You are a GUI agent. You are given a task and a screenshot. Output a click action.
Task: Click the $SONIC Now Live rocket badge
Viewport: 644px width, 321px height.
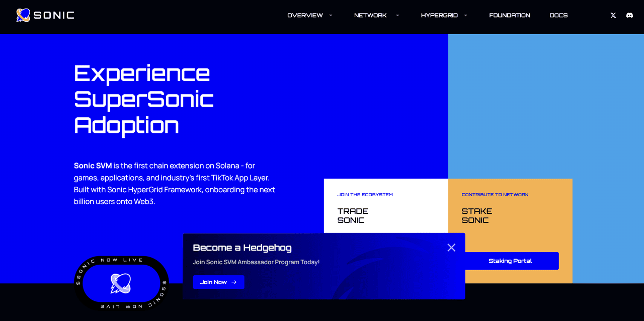pos(122,283)
